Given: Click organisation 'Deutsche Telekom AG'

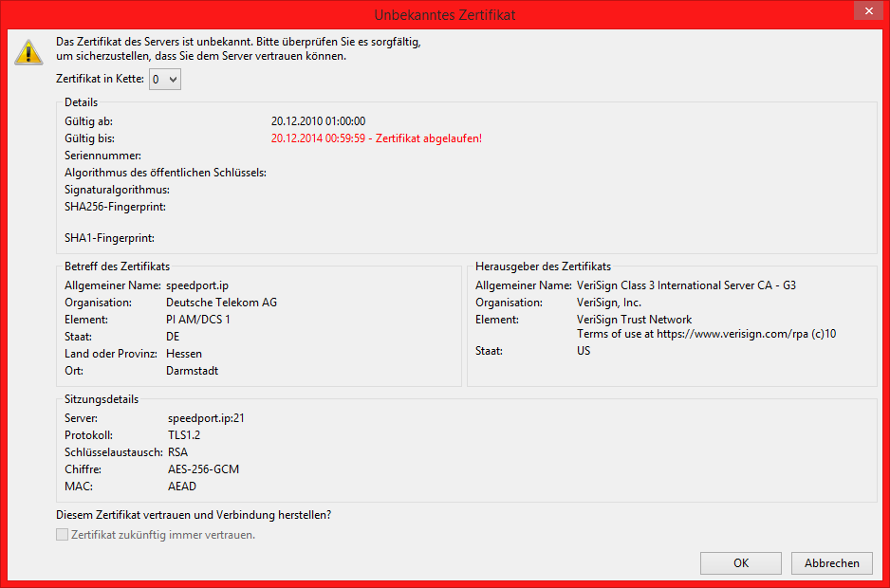Looking at the screenshot, I should click(x=221, y=303).
